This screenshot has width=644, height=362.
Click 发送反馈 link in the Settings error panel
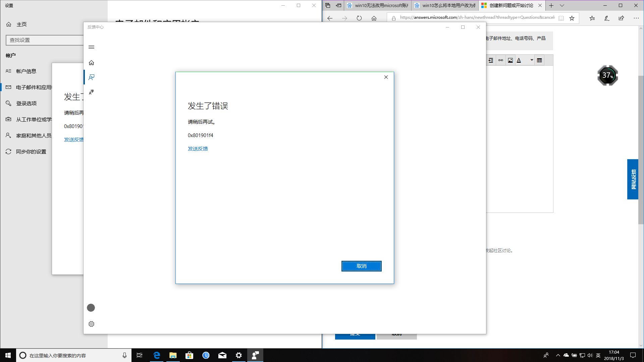74,139
